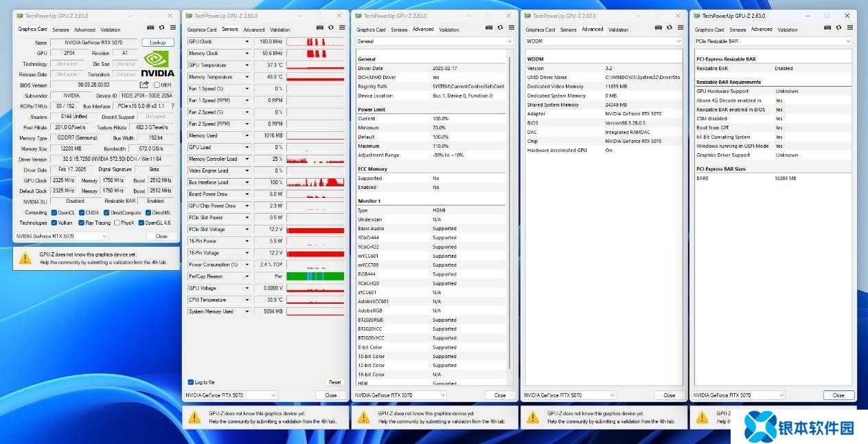Click the camera icon in the PCIe Resizable BAR window
The image size is (868, 444).
coord(827,27)
